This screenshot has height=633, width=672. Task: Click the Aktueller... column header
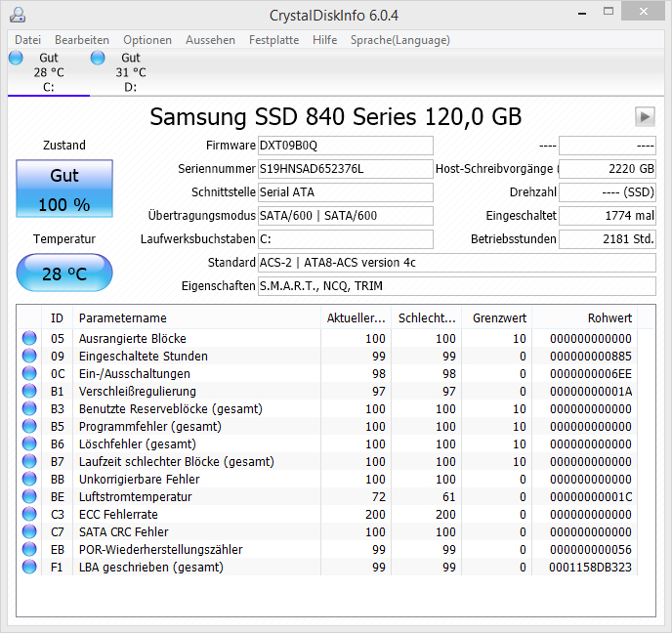(356, 318)
